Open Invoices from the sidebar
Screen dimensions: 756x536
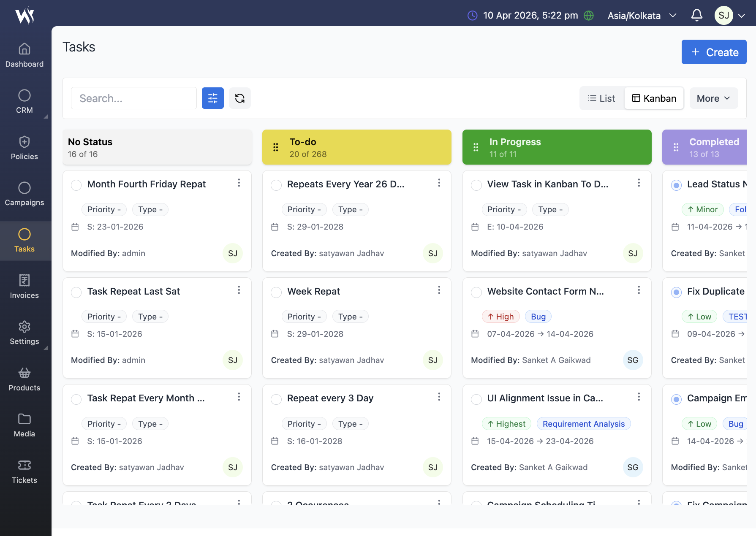[24, 287]
